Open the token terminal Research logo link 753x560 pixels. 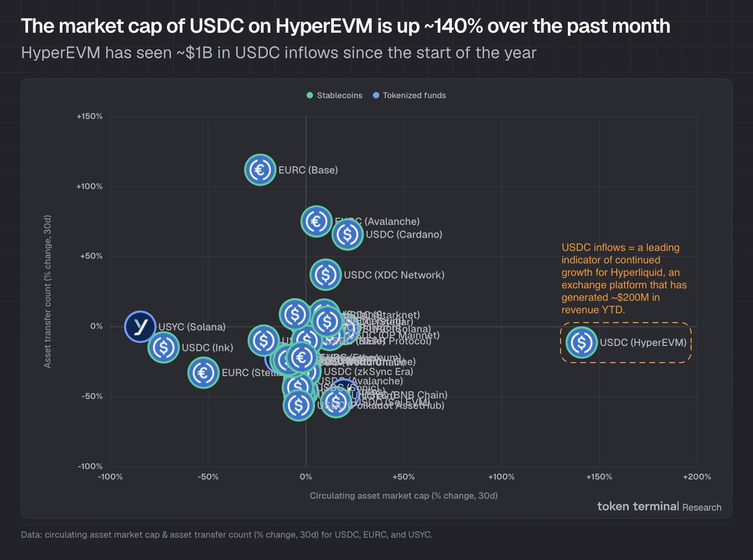[659, 507]
